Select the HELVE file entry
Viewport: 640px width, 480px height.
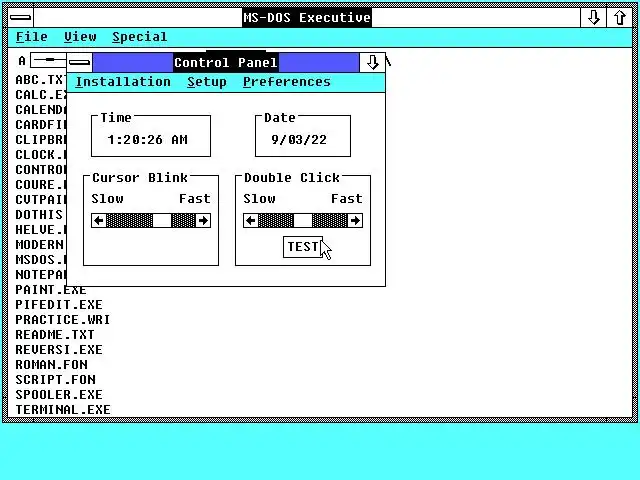click(x=40, y=230)
